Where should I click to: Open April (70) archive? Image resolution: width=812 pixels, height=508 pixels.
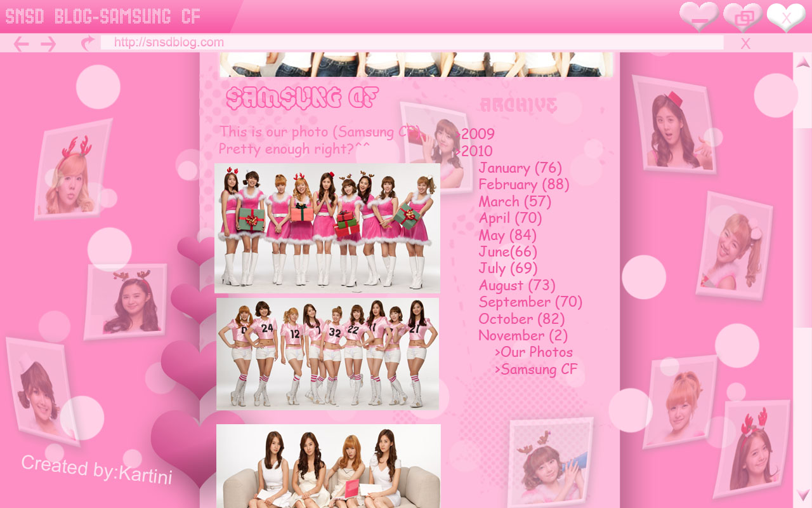510,218
